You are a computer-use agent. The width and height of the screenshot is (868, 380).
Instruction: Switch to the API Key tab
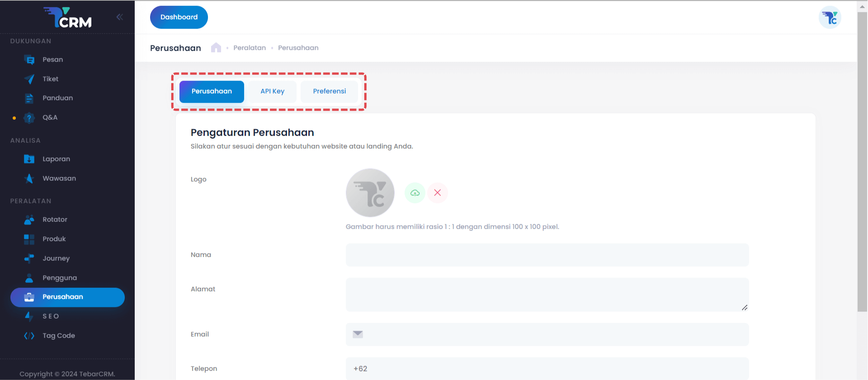click(272, 91)
